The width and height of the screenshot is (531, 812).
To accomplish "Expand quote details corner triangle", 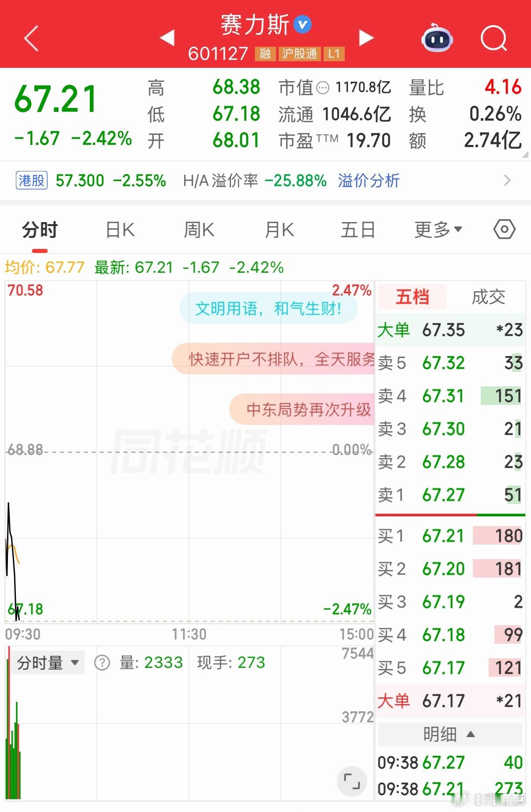I will pos(524,155).
